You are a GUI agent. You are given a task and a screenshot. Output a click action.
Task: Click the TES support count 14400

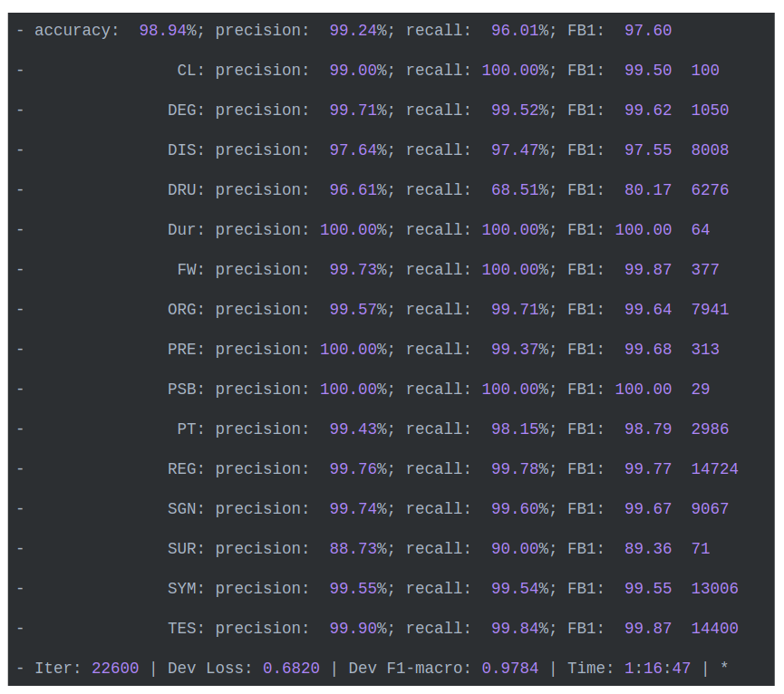pyautogui.click(x=714, y=629)
